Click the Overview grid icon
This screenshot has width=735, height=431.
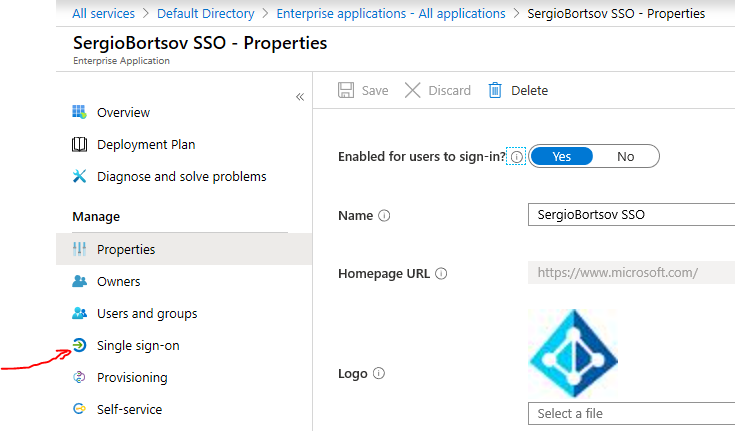click(x=80, y=112)
